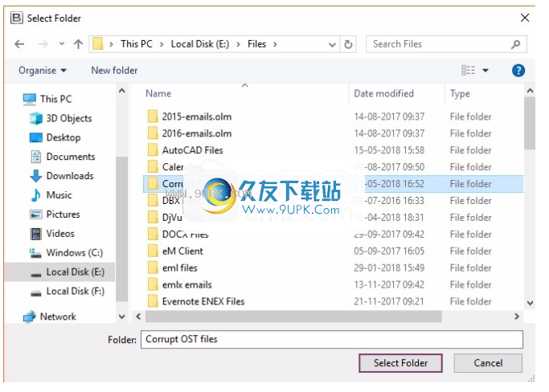The height and width of the screenshot is (392, 549).
Task: Select eM Client folder
Action: click(182, 251)
